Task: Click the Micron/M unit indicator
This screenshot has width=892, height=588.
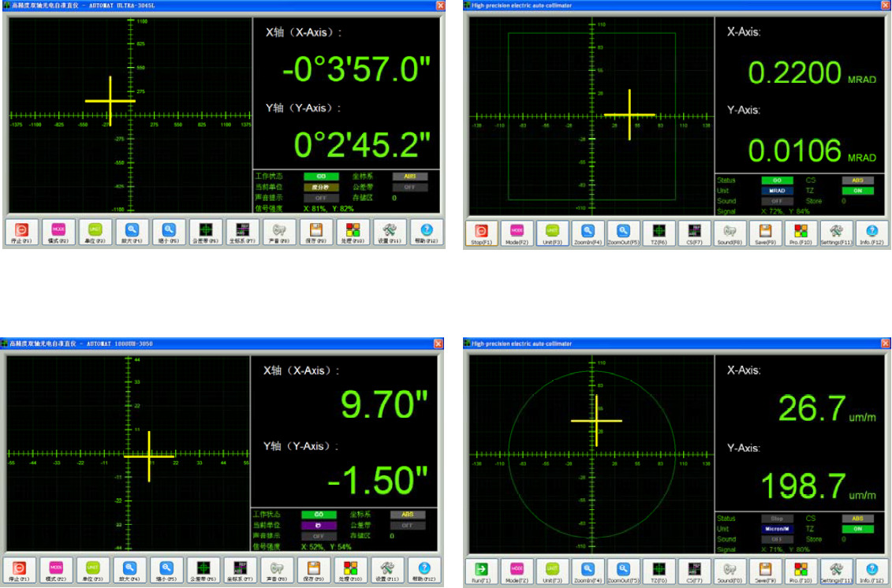Action: coord(777,529)
